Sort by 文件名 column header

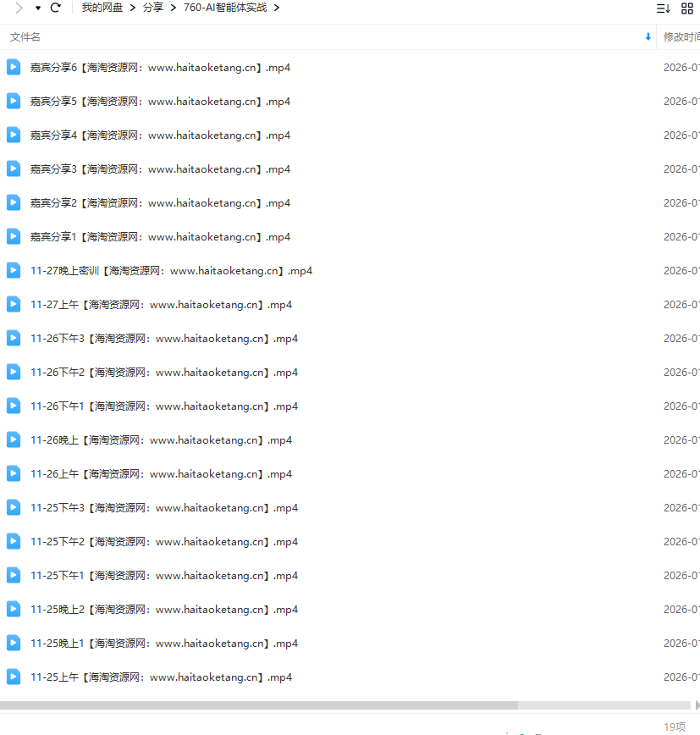[x=25, y=37]
